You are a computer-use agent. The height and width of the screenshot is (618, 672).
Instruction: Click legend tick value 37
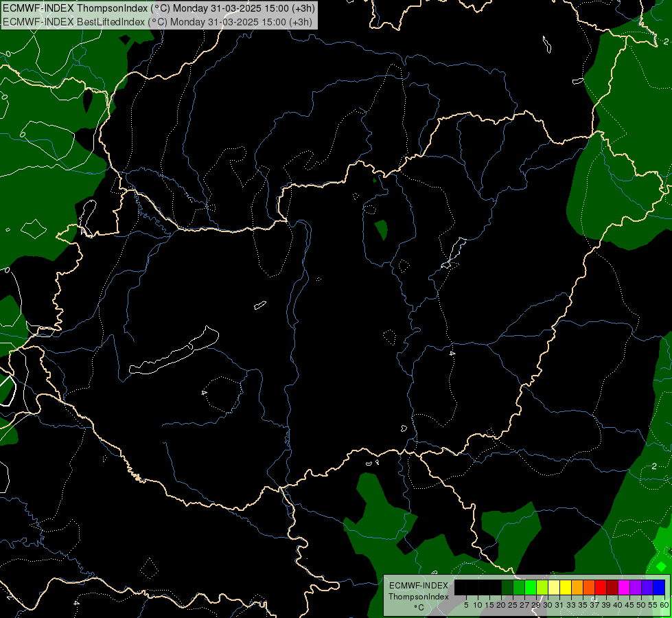click(x=594, y=605)
